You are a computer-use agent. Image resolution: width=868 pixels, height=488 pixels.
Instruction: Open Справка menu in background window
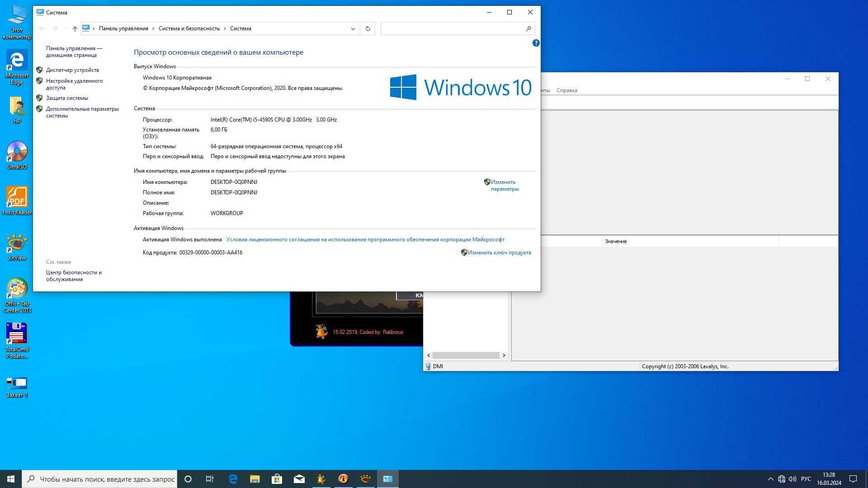[566, 90]
